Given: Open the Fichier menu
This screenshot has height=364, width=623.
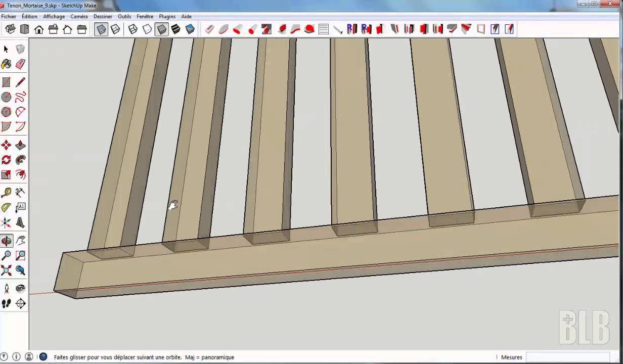Looking at the screenshot, I should tap(9, 16).
